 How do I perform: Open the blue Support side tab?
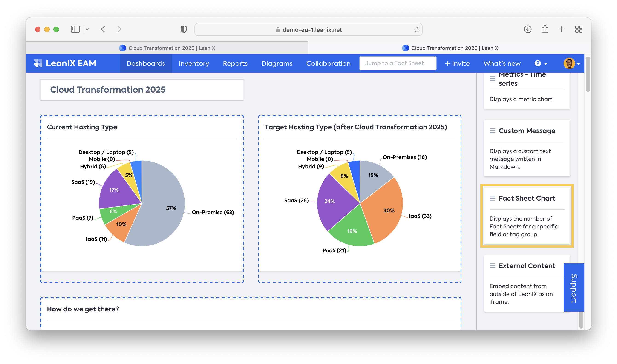click(x=574, y=287)
